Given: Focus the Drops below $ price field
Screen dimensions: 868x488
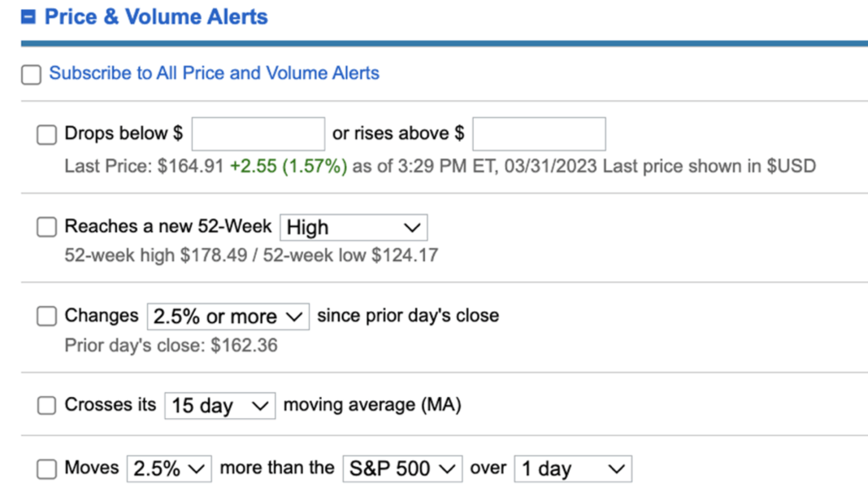Looking at the screenshot, I should (258, 134).
